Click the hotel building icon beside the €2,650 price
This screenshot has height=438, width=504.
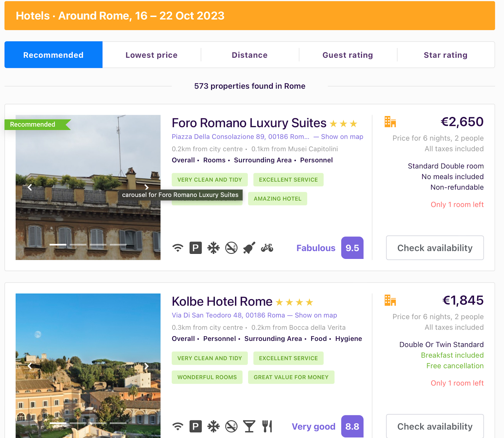[390, 122]
